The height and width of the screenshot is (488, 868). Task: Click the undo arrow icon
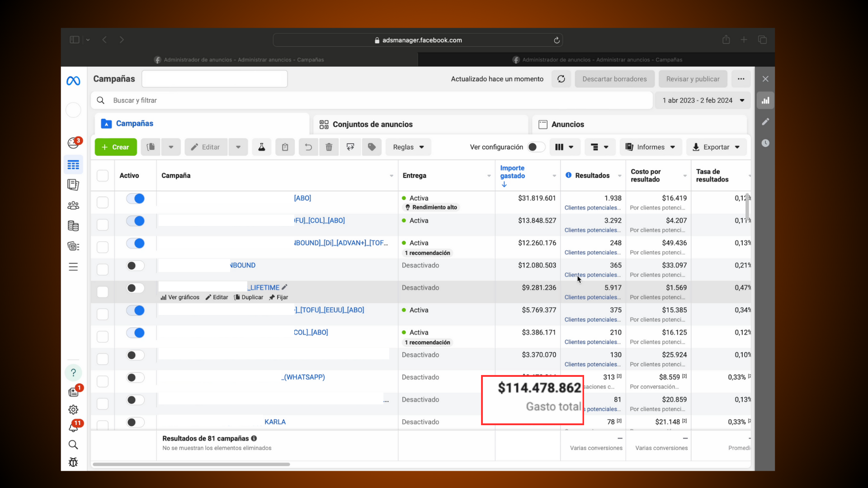(x=308, y=147)
